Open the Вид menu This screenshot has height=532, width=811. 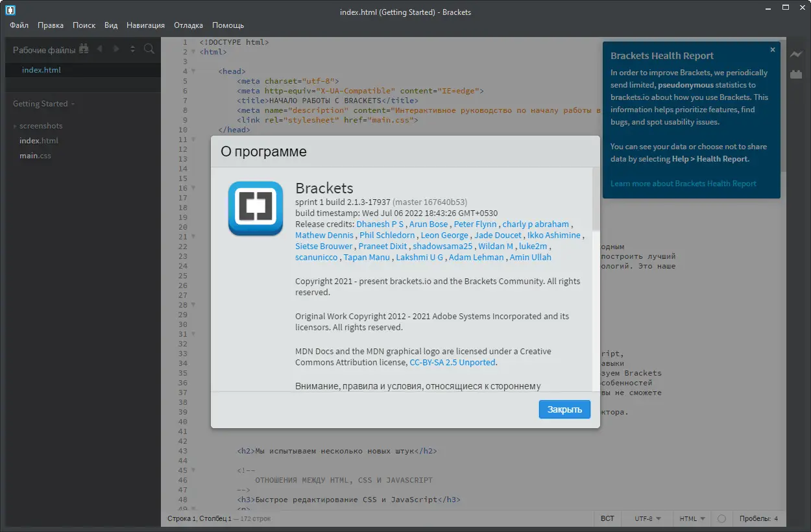tap(111, 25)
